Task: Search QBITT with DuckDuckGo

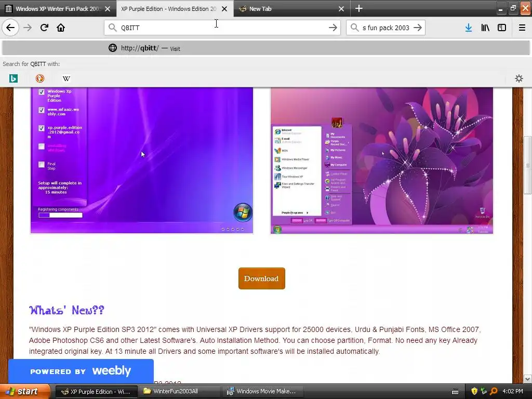Action: click(x=39, y=78)
